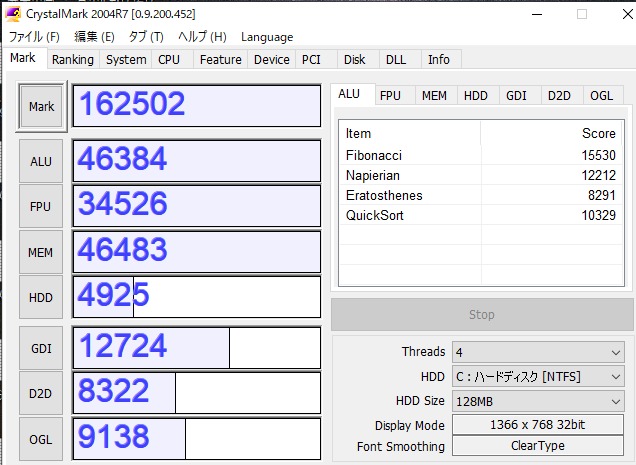636x465 pixels.
Task: Click total Mark score 162502
Action: click(197, 106)
